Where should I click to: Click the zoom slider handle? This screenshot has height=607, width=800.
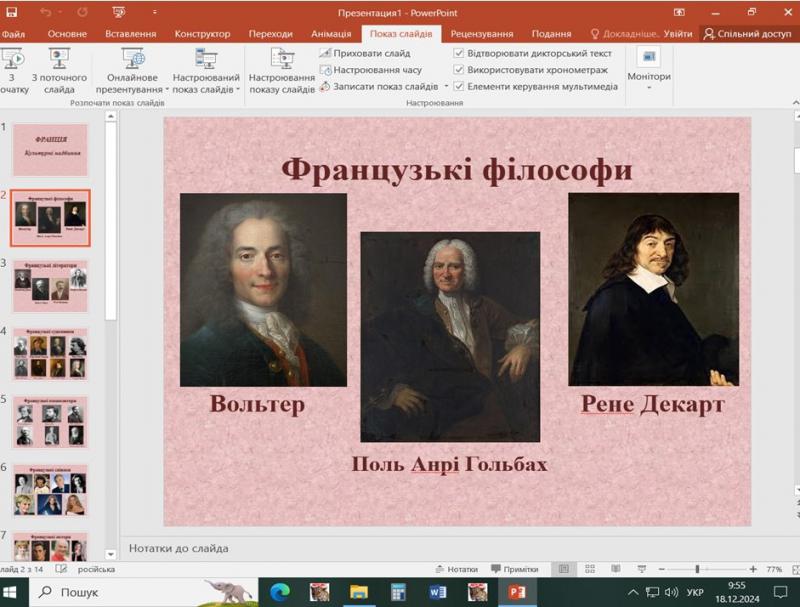tap(697, 569)
